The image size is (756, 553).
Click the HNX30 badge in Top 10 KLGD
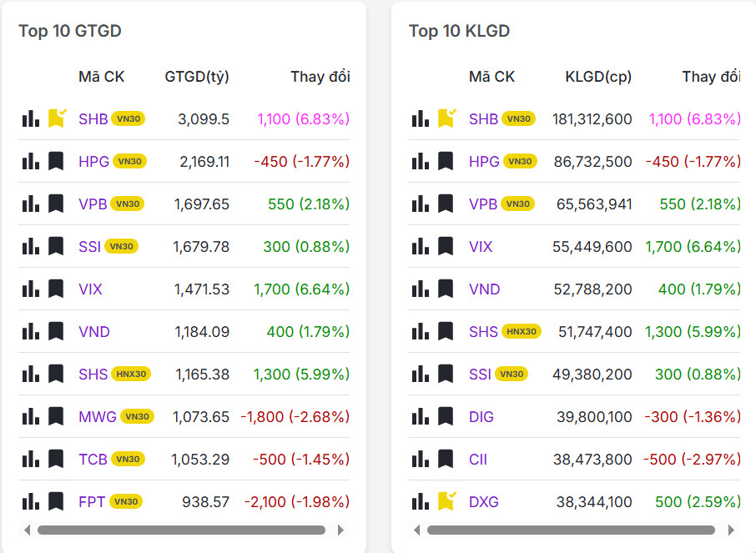(522, 331)
